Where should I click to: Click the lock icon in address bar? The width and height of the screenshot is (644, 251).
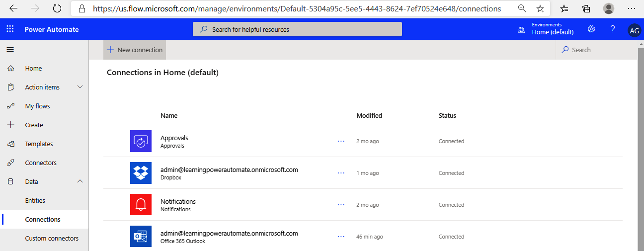click(81, 8)
